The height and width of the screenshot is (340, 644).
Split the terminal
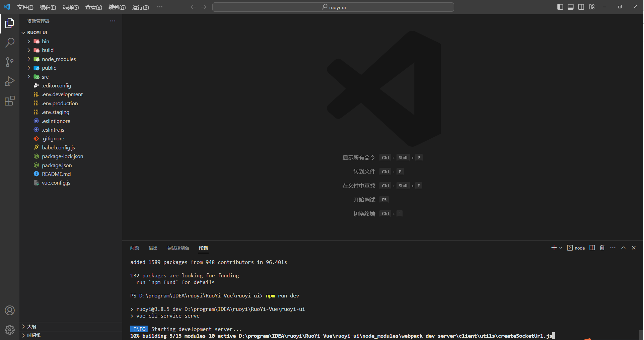tap(592, 248)
